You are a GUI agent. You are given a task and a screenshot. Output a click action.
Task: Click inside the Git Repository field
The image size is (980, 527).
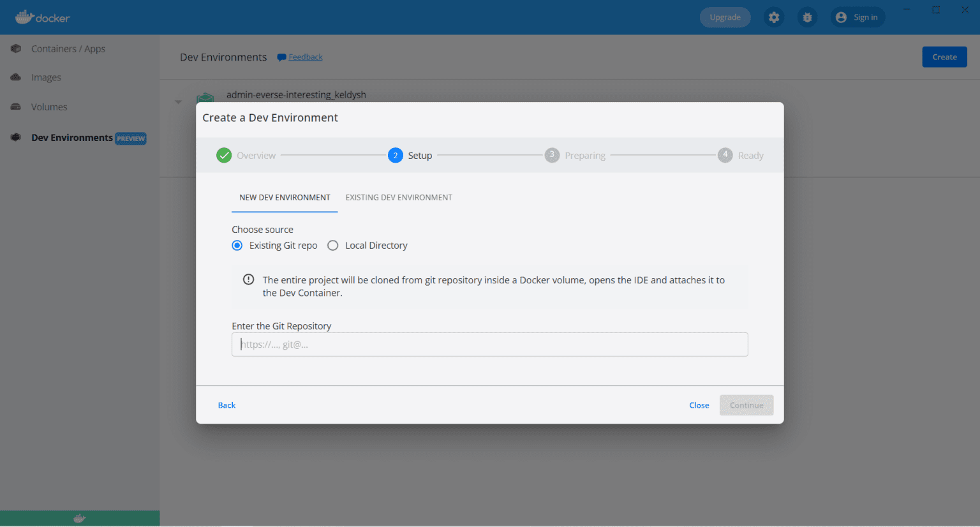(x=489, y=344)
